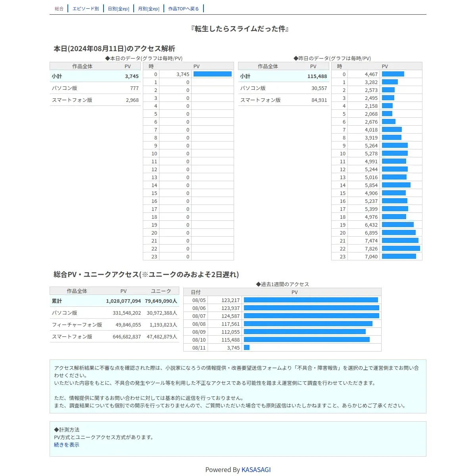Open the KASASAGI link

tap(256, 470)
